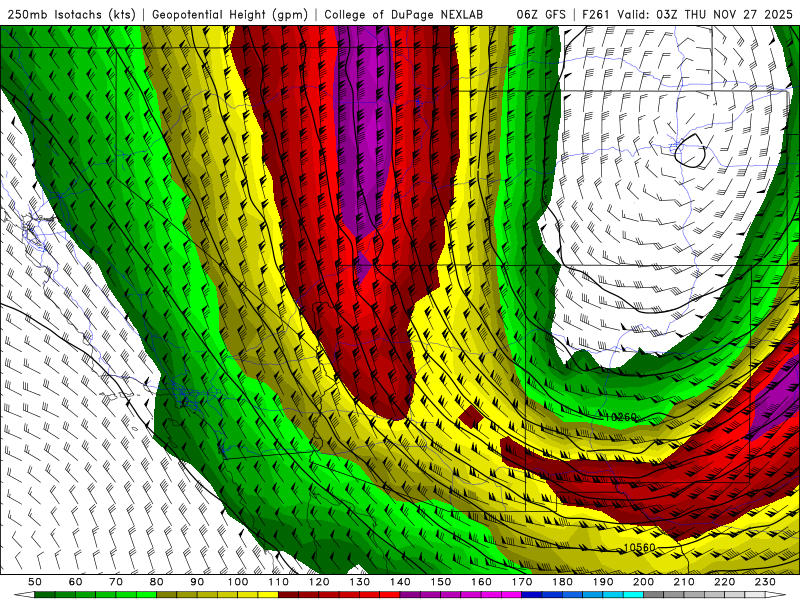Image resolution: width=800 pixels, height=600 pixels.
Task: Click the '160' colorbar scale label
Action: (481, 582)
